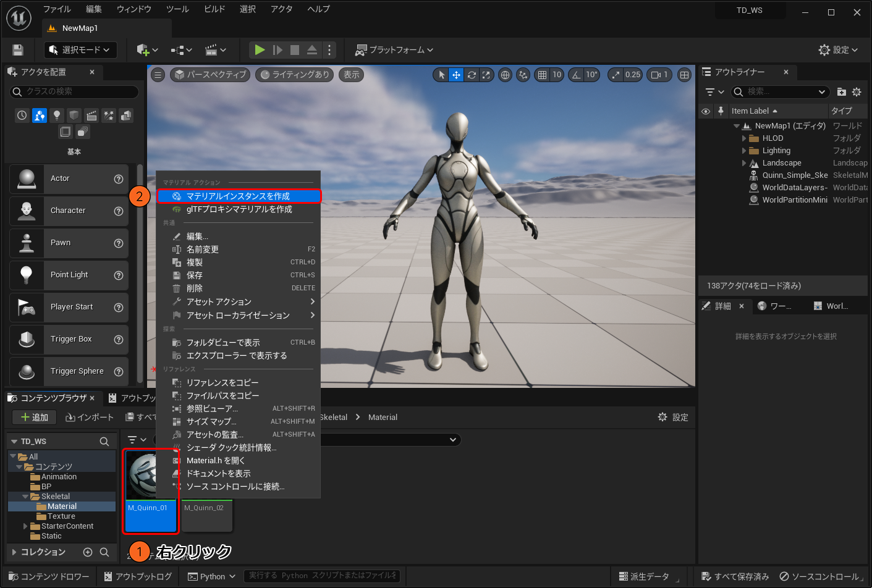Viewport: 872px width, 588px height.
Task: Save the current level with the floppy icon
Action: [x=18, y=50]
